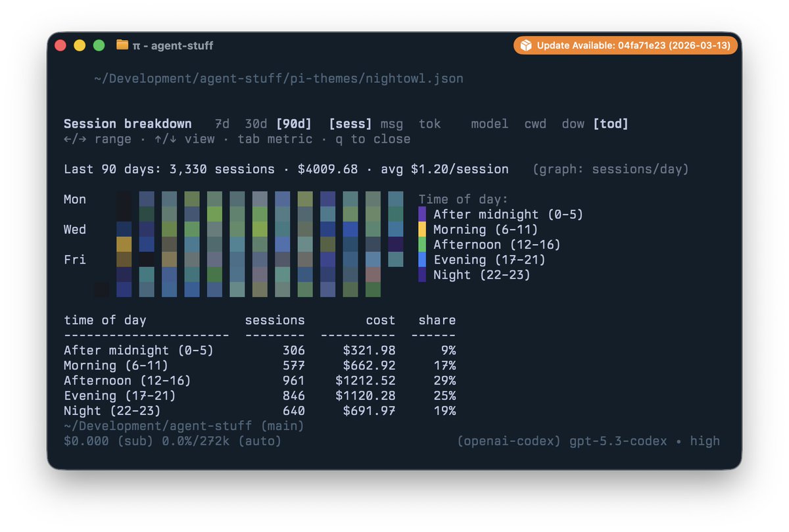
Task: Switch view to the model tab
Action: click(x=490, y=124)
